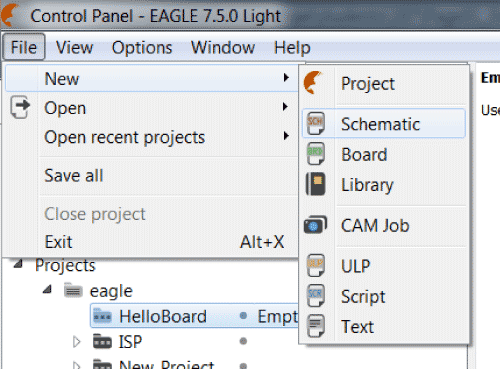
Task: Select Exit in the File menu
Action: click(58, 242)
